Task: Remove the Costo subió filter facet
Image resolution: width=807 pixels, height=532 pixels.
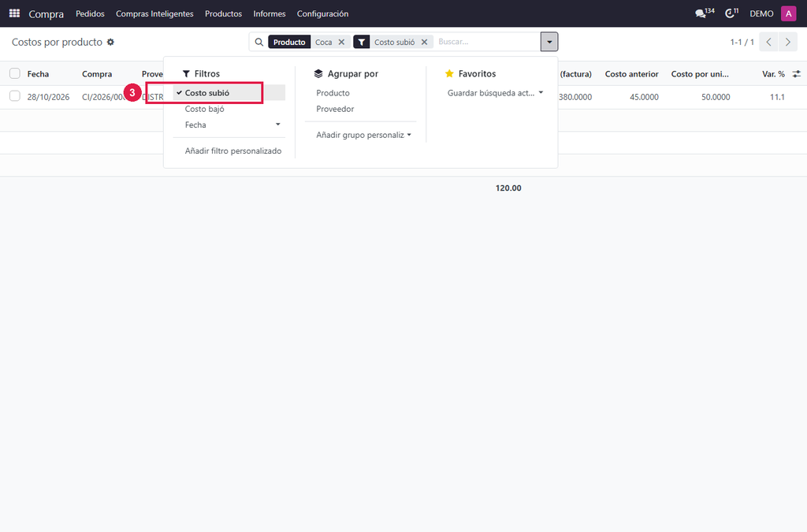Action: click(424, 43)
